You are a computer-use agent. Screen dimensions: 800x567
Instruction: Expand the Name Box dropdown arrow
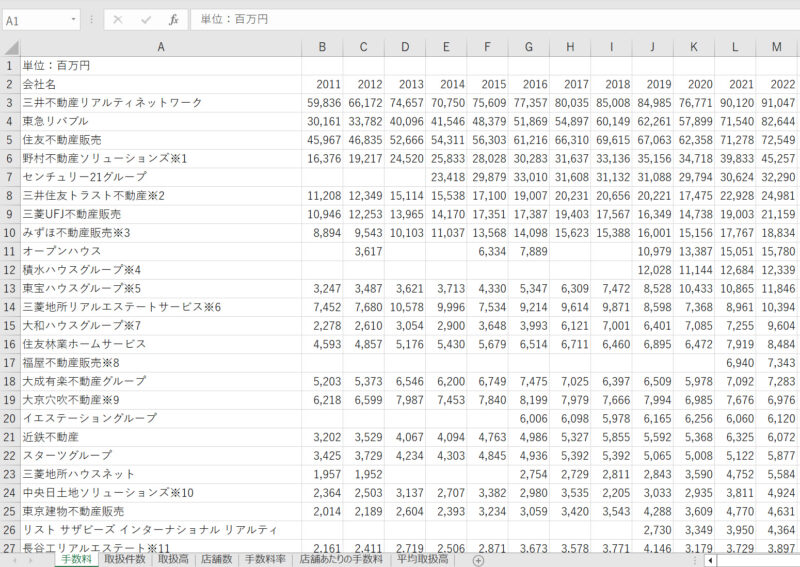[x=74, y=19]
